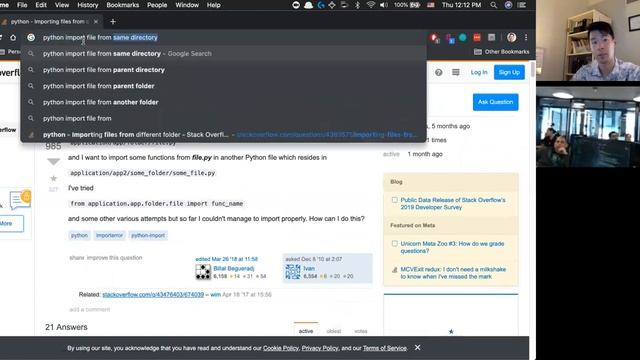Dismiss the cookie notice banner
The height and width of the screenshot is (360, 640).
click(417, 348)
